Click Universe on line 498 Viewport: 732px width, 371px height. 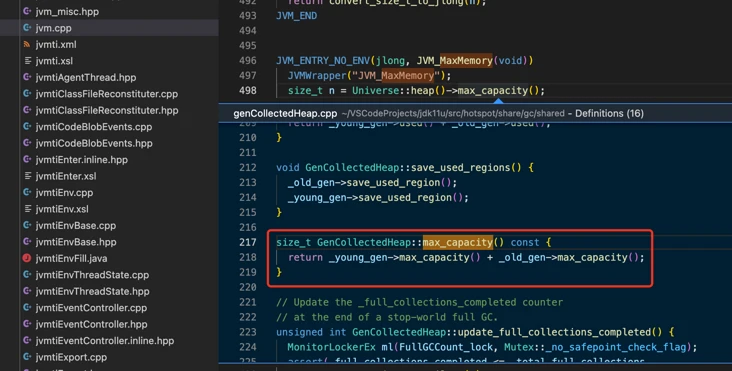pyautogui.click(x=375, y=91)
